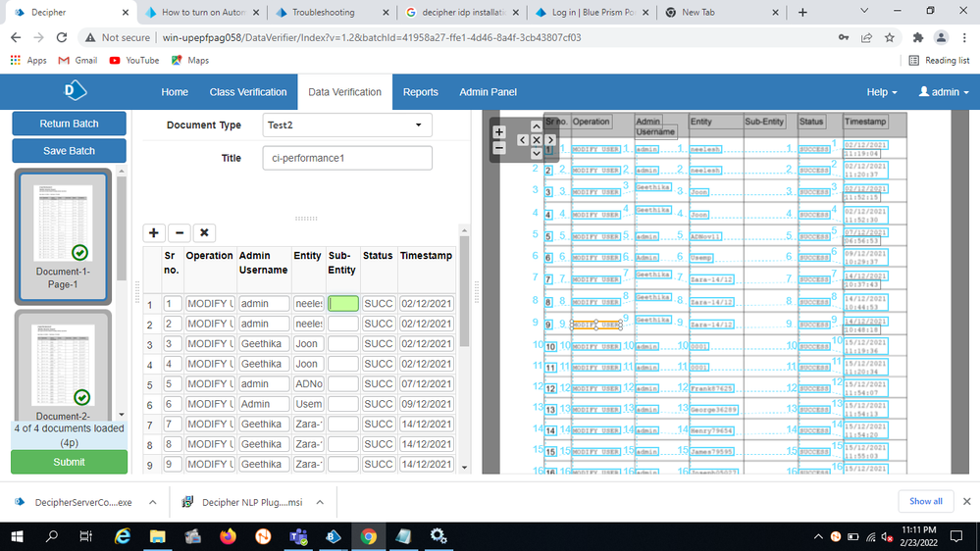This screenshot has height=551, width=980.
Task: Open the Chrome profile avatar
Action: 941,37
